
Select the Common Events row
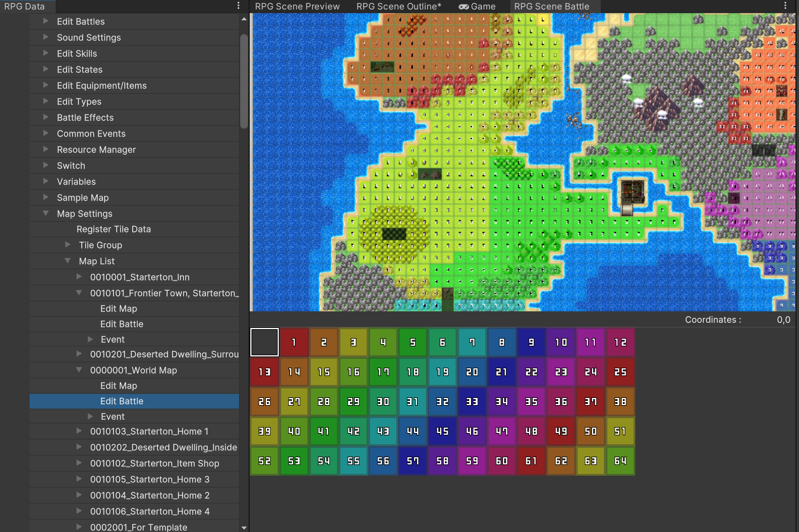(x=134, y=133)
